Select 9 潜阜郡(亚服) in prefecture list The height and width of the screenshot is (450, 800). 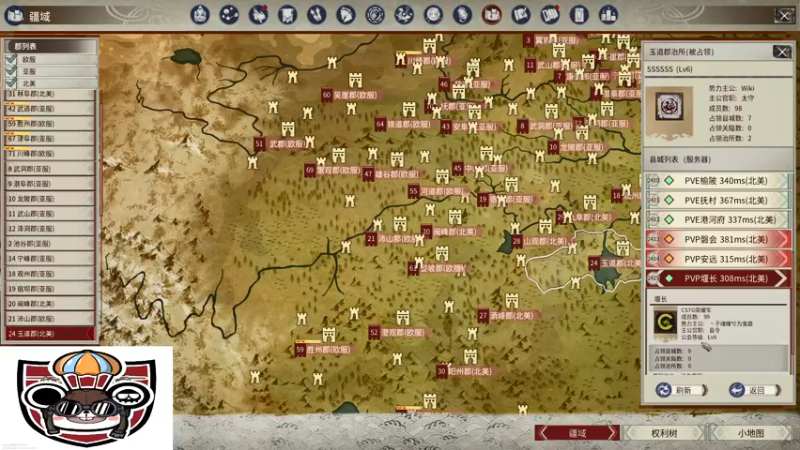pyautogui.click(x=49, y=184)
